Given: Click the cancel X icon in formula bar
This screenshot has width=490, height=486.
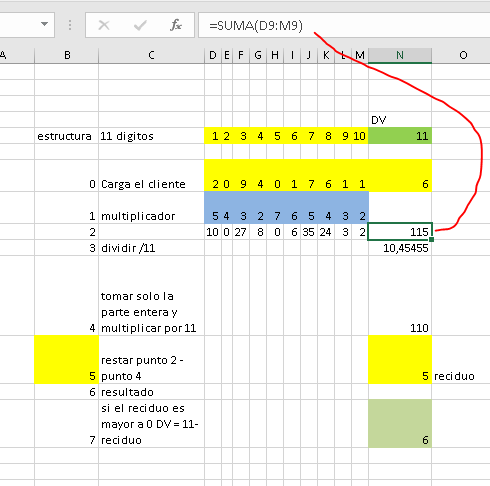Looking at the screenshot, I should coord(104,25).
